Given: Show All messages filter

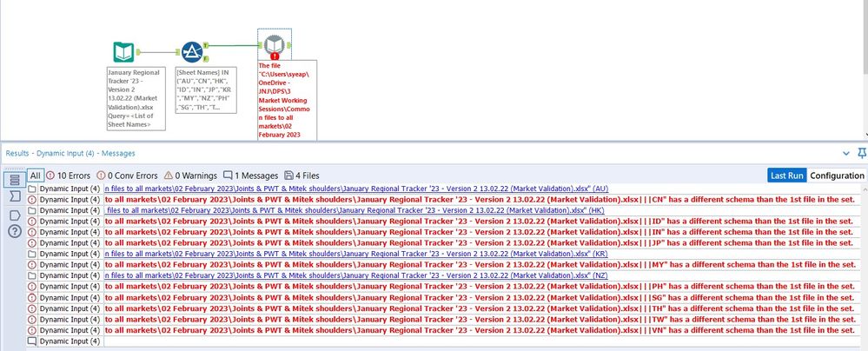Looking at the screenshot, I should click(36, 175).
